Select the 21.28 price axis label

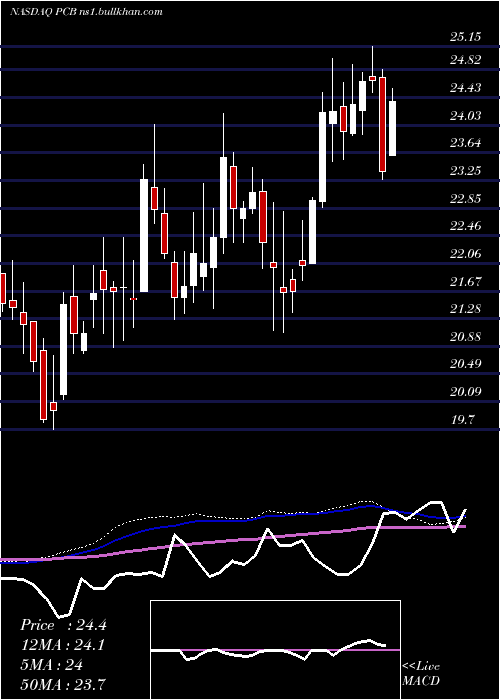click(466, 309)
